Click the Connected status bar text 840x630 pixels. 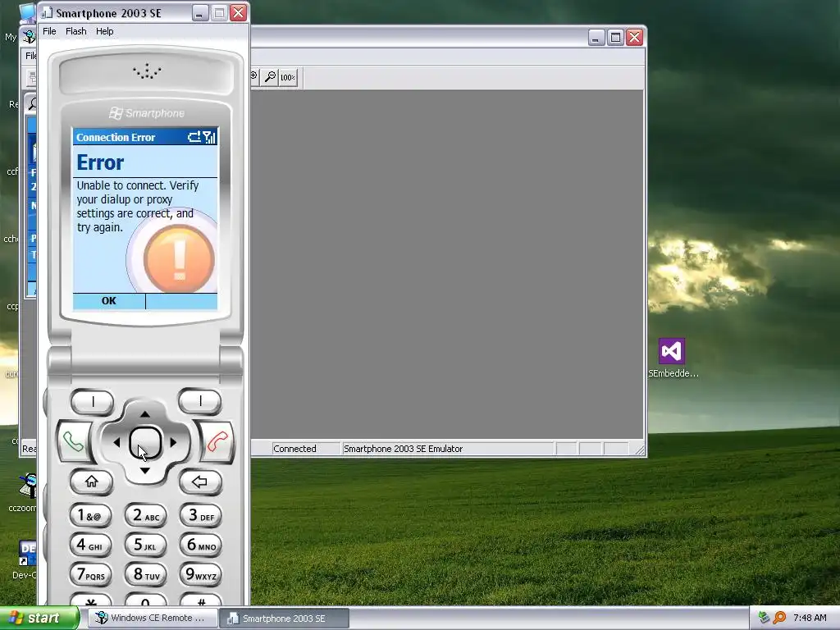[294, 449]
